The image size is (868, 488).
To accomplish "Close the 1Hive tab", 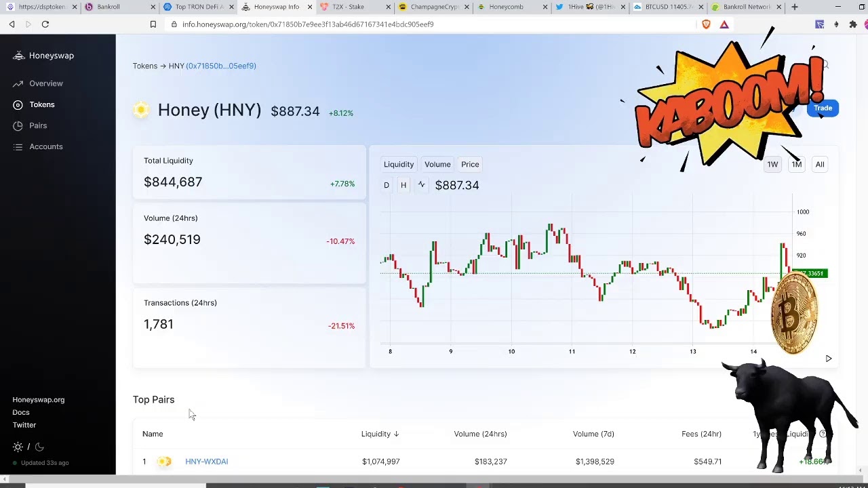I will click(623, 7).
